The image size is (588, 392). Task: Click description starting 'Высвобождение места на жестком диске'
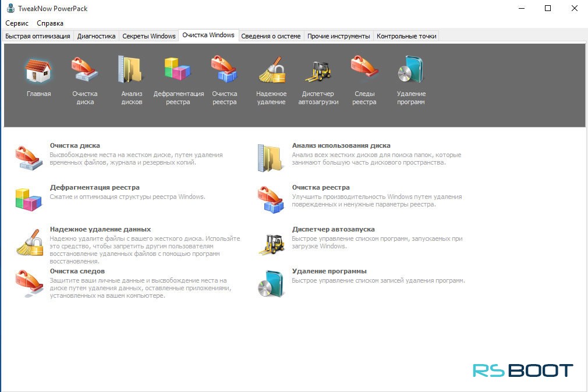pos(136,159)
